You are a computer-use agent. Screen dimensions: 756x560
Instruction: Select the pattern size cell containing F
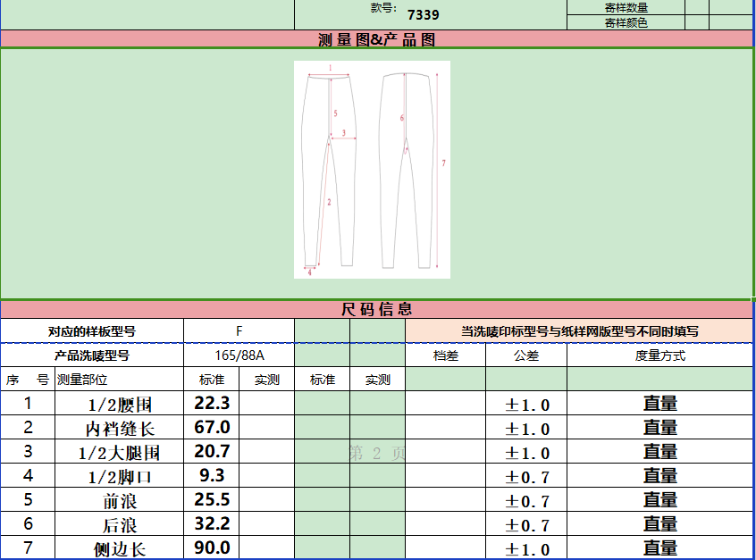239,331
